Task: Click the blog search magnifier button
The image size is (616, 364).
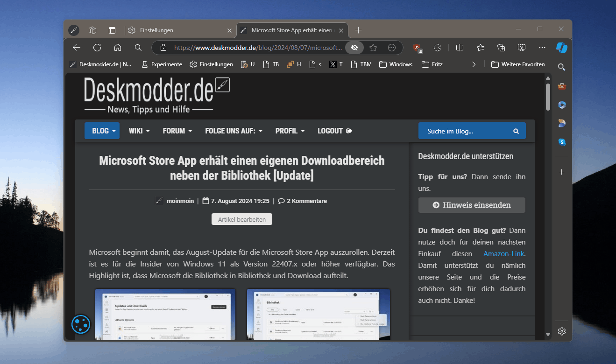Action: (516, 131)
